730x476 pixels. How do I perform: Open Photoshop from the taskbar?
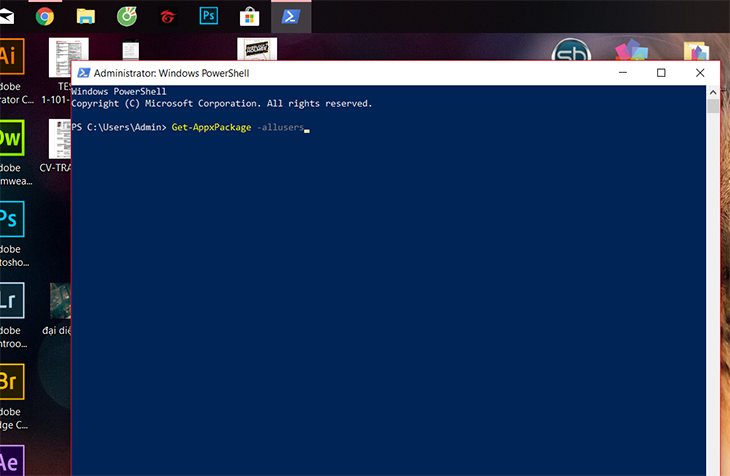(209, 16)
